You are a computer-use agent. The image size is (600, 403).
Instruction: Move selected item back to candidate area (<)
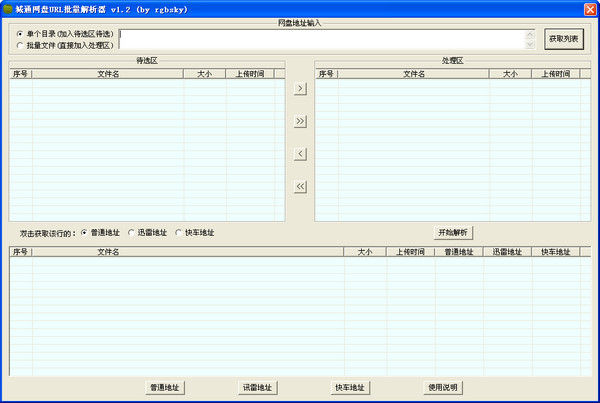click(300, 154)
